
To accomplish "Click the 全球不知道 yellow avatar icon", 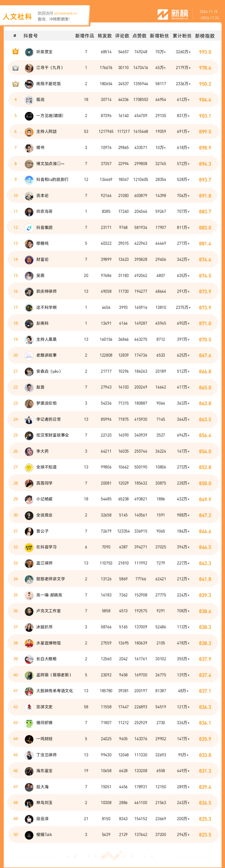I will [x=29, y=467].
